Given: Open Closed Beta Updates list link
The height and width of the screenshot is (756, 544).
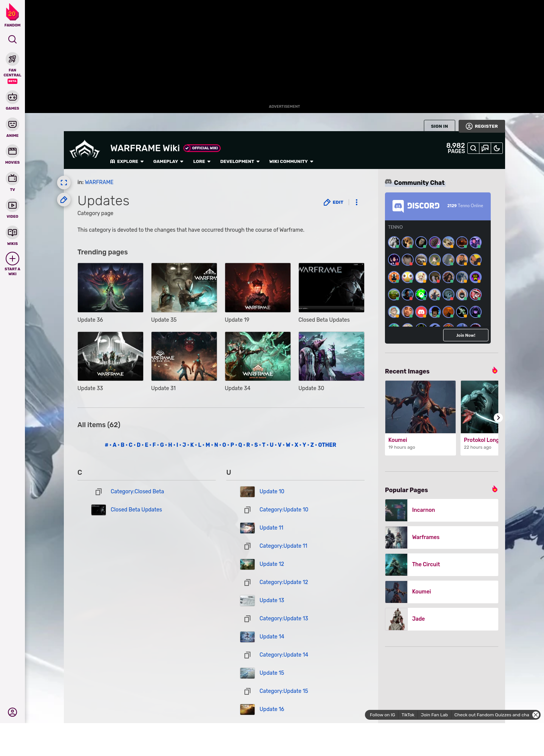Looking at the screenshot, I should pyautogui.click(x=136, y=510).
